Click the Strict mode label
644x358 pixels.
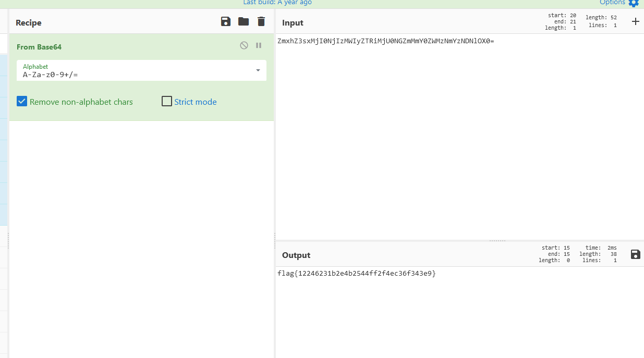click(x=196, y=102)
